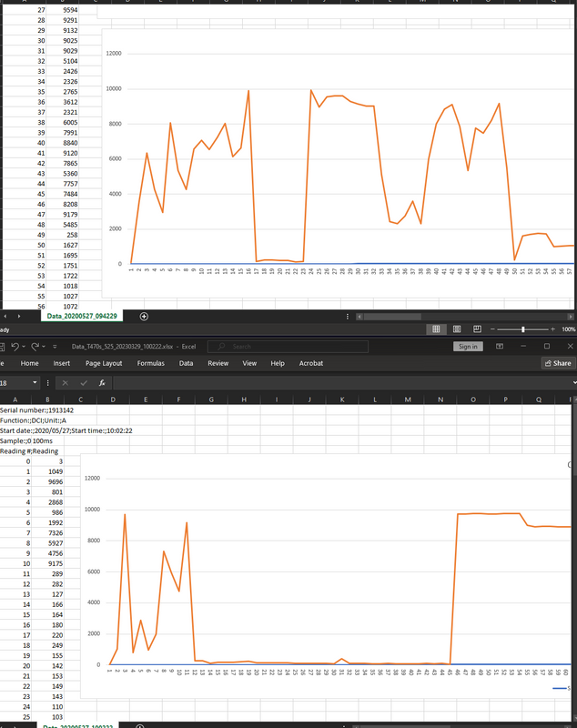Click the cell 'Function:;DCI;Unit:;A'
Screen dimensions: 577x728
(33, 420)
